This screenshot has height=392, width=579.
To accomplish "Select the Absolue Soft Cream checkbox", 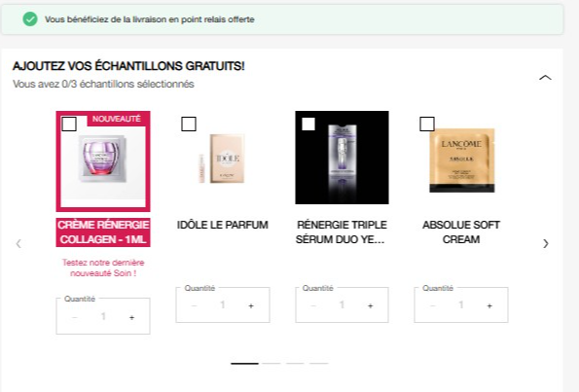I will pyautogui.click(x=427, y=125).
